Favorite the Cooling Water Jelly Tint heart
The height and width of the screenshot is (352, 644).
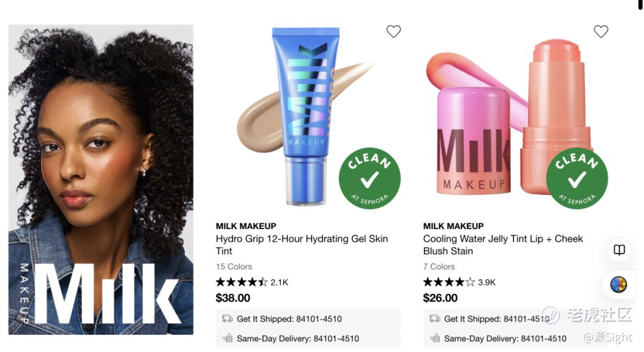(601, 31)
